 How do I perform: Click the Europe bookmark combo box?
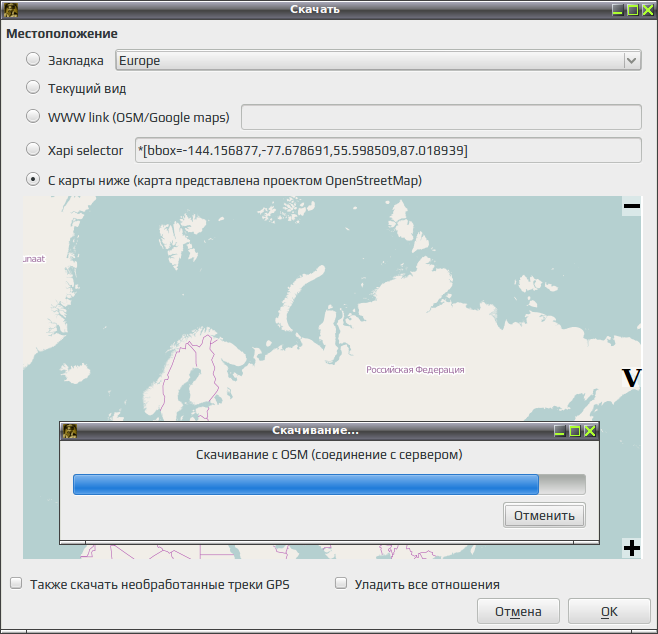click(378, 60)
